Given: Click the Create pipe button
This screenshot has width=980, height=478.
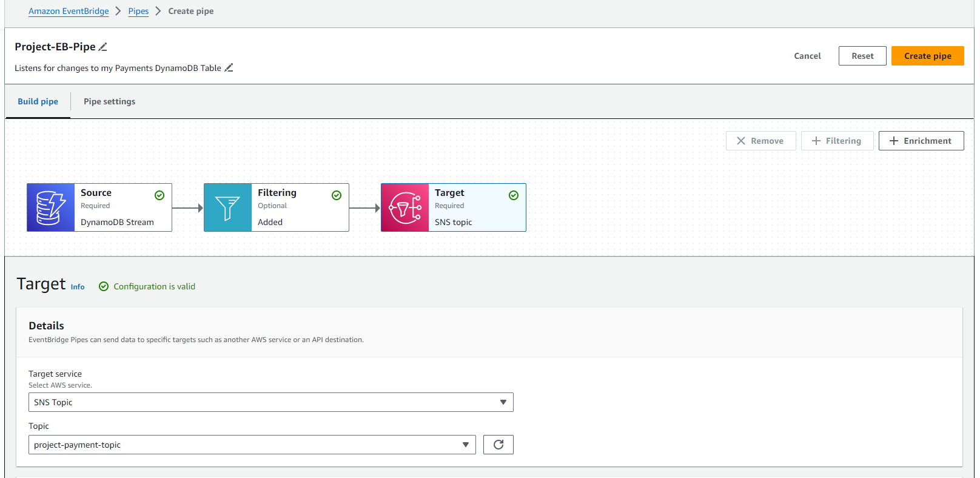Looking at the screenshot, I should pos(928,56).
